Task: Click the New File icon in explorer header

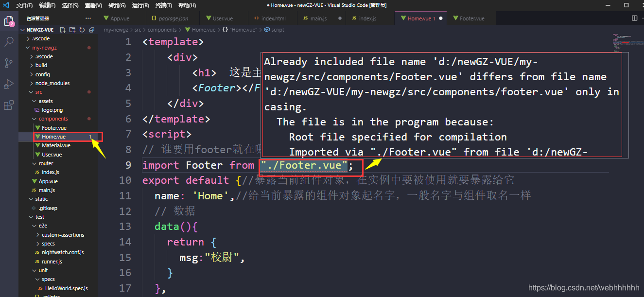Action: [x=63, y=30]
